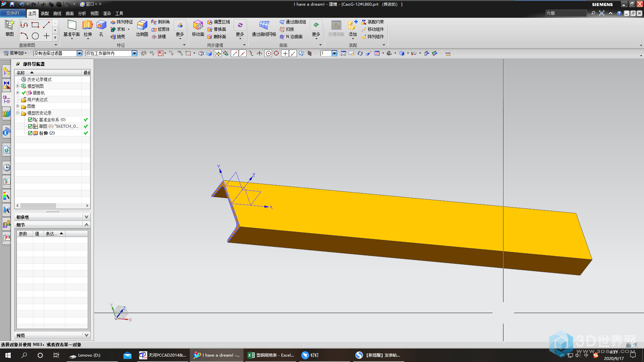Image resolution: width=644 pixels, height=362 pixels.
Task: Click the 抽壳 shell button
Action: pyautogui.click(x=118, y=37)
